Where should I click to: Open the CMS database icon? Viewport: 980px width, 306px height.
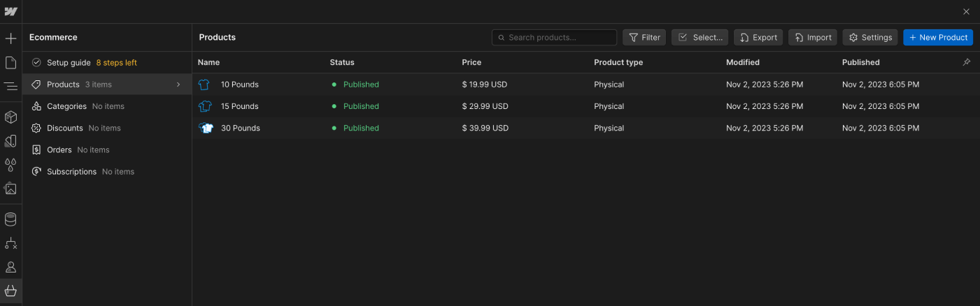coord(10,219)
